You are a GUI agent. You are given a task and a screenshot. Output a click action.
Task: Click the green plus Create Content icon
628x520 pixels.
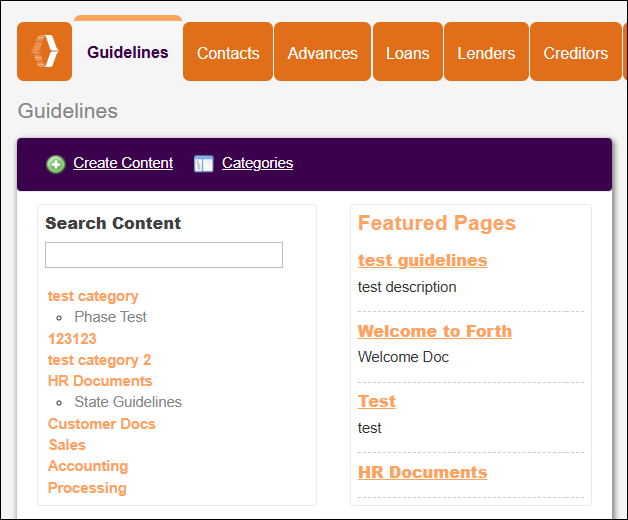point(56,164)
